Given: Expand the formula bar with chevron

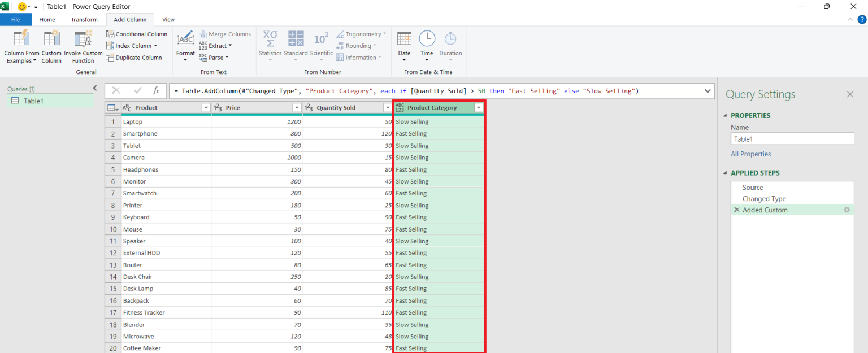Looking at the screenshot, I should pos(708,91).
